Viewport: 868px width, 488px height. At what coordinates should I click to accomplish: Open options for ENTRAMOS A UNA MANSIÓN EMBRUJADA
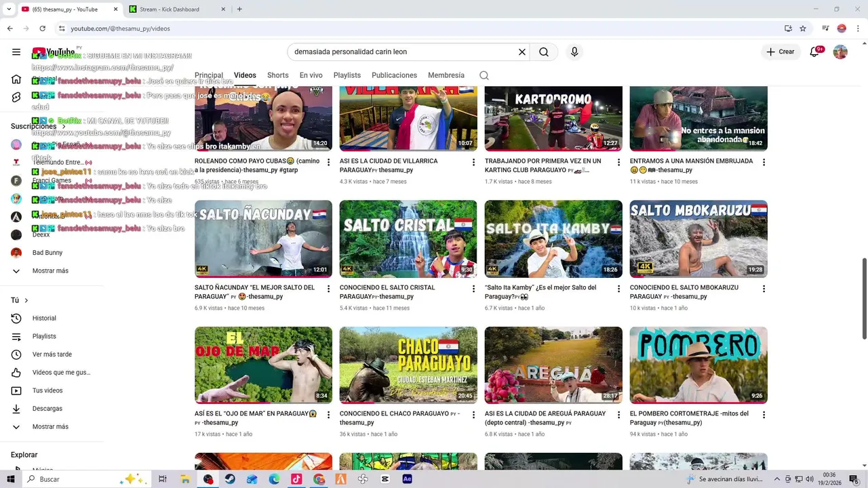click(x=764, y=163)
